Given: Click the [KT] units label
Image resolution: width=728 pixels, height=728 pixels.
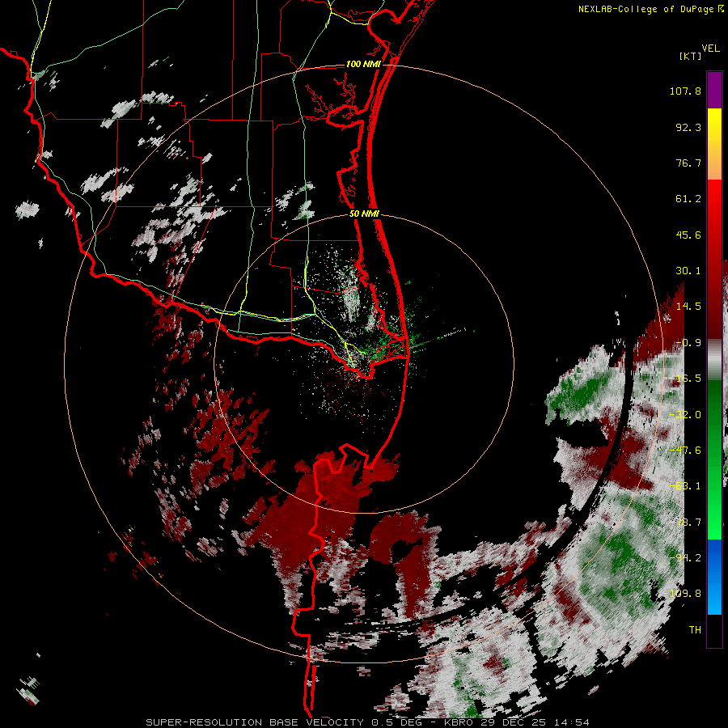Looking at the screenshot, I should click(690, 56).
